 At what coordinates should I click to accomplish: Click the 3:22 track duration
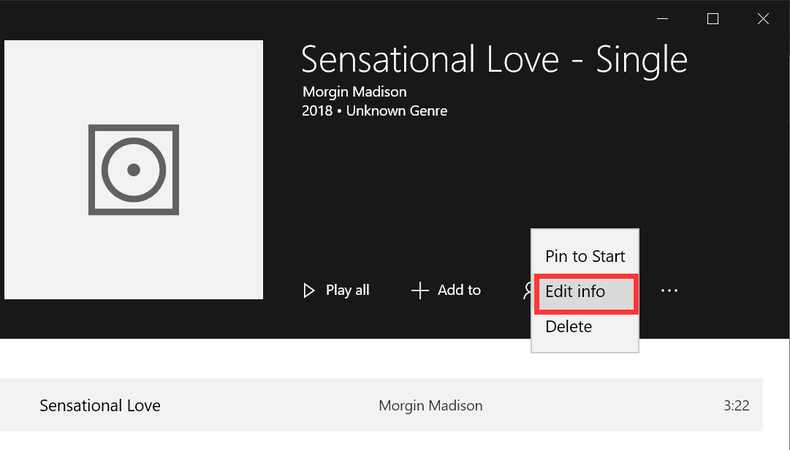[x=736, y=405]
